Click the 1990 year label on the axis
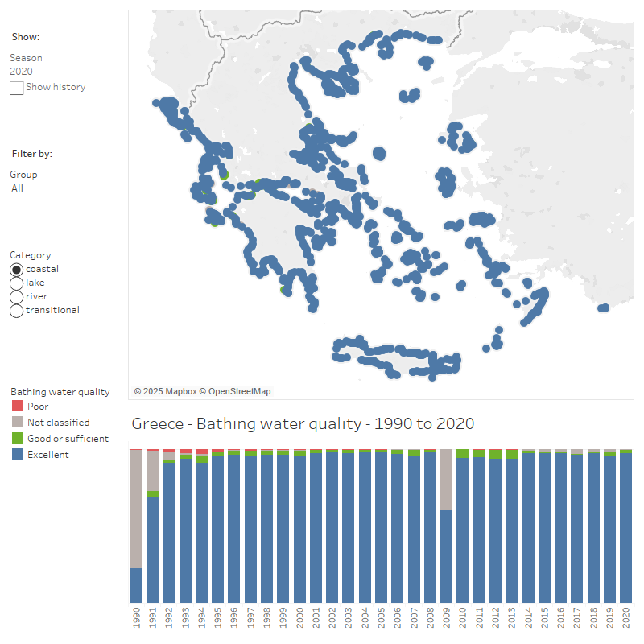The height and width of the screenshot is (644, 644). [x=137, y=617]
